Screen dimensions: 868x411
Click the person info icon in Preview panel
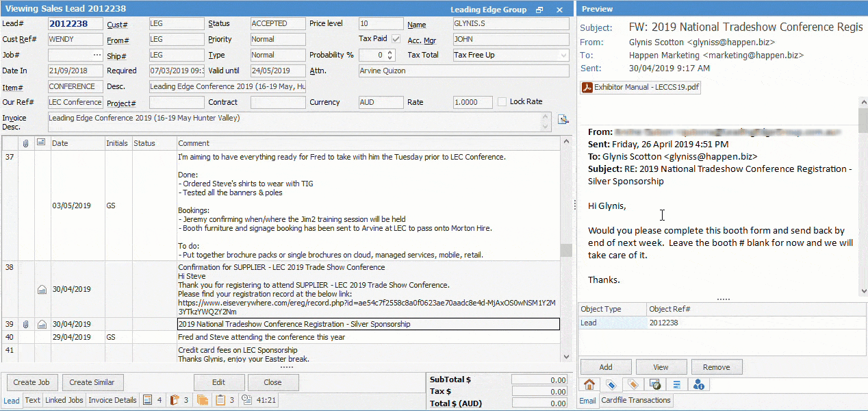pos(698,384)
